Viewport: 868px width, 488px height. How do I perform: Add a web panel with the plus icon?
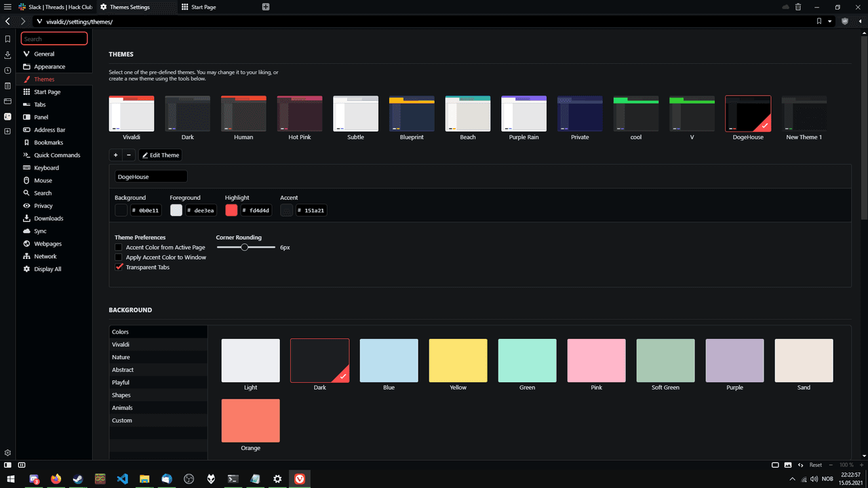tap(7, 131)
